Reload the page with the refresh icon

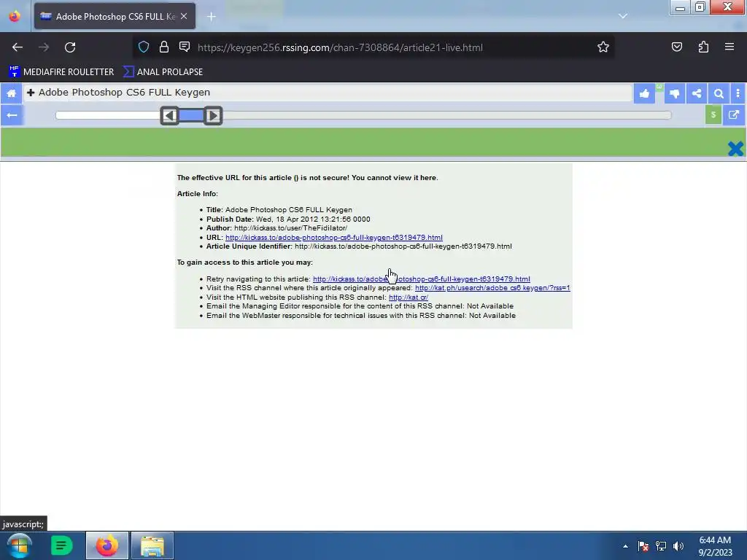[x=70, y=47]
